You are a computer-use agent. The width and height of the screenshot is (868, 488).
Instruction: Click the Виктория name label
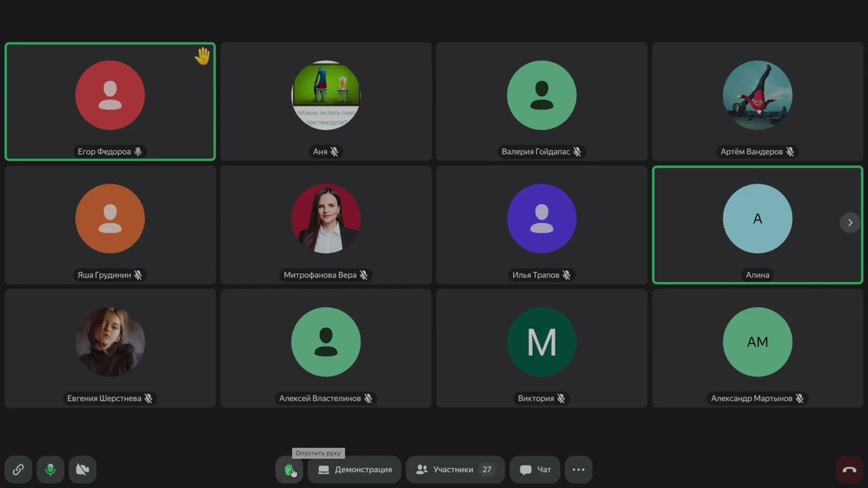536,399
